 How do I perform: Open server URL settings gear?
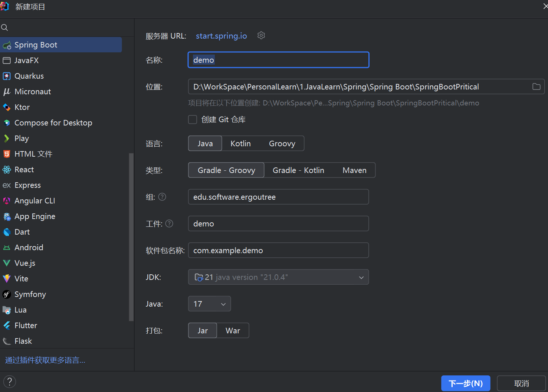(261, 35)
